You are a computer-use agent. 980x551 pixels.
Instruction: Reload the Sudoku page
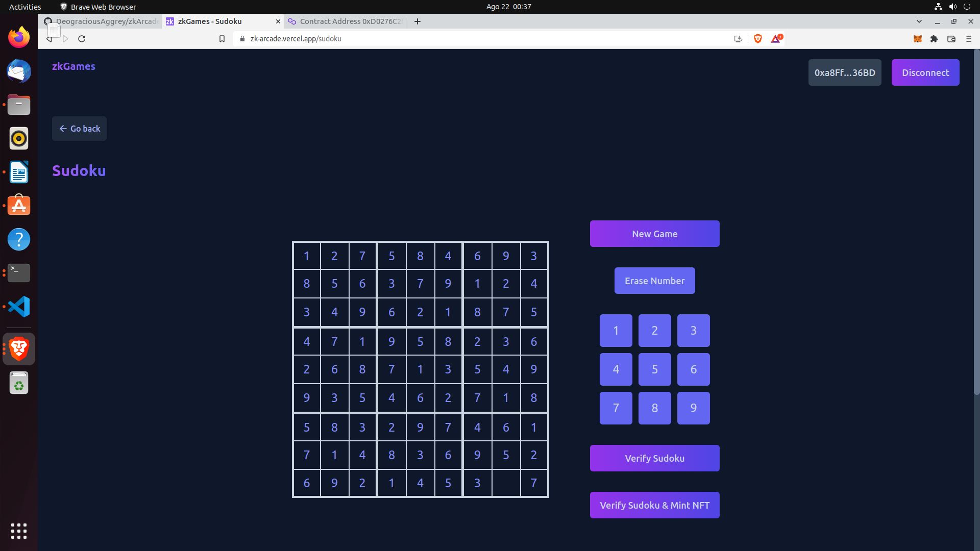pyautogui.click(x=82, y=39)
